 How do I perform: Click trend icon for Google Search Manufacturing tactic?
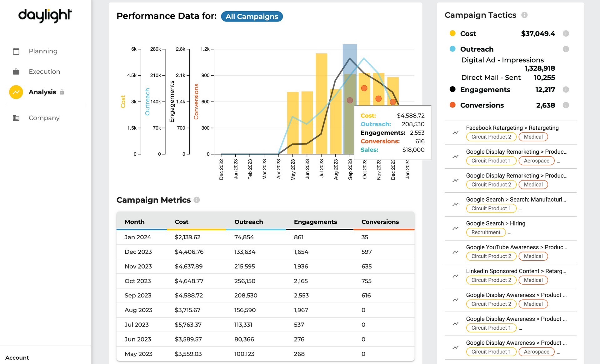click(x=456, y=204)
